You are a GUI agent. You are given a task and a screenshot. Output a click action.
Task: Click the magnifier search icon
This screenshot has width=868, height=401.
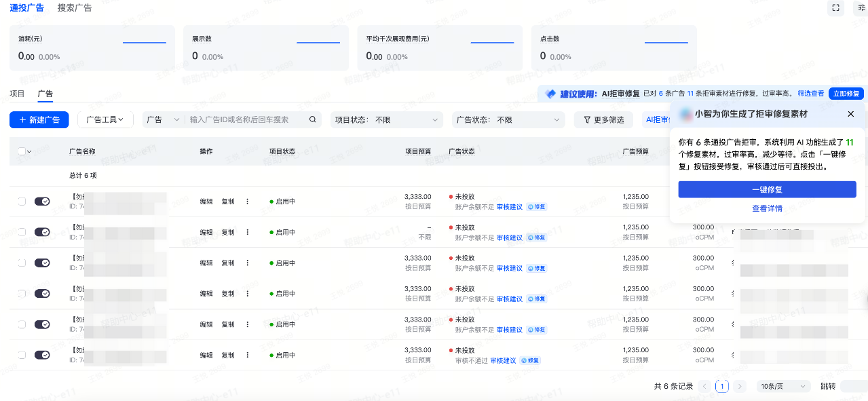pos(313,119)
